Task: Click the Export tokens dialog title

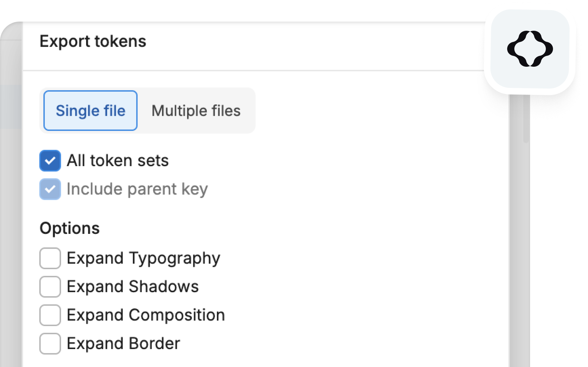Action: click(93, 41)
